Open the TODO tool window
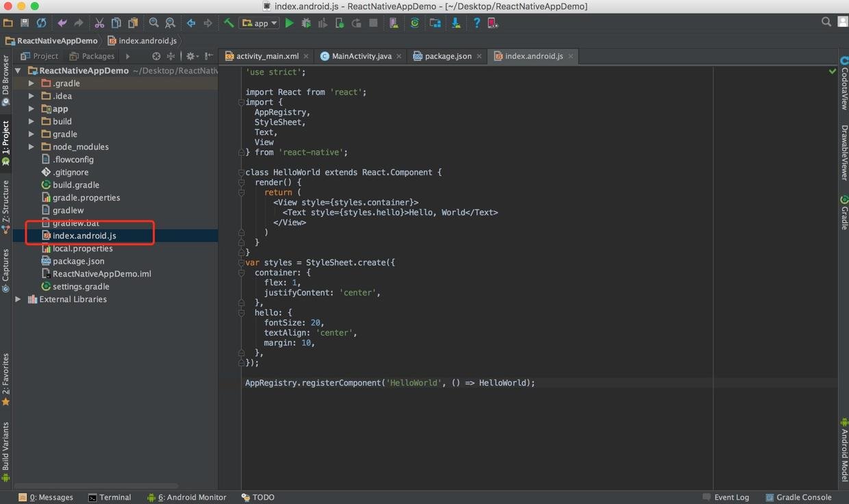 (x=258, y=497)
